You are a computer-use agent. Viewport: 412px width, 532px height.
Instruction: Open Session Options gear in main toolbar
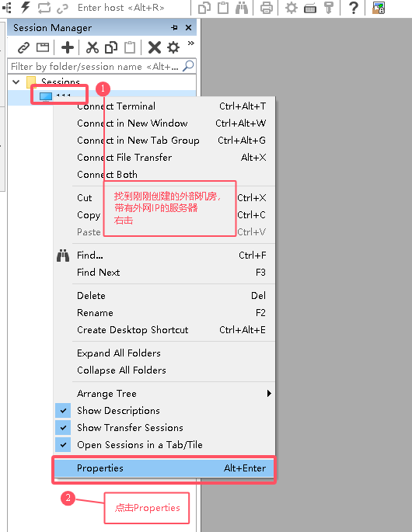tap(291, 8)
